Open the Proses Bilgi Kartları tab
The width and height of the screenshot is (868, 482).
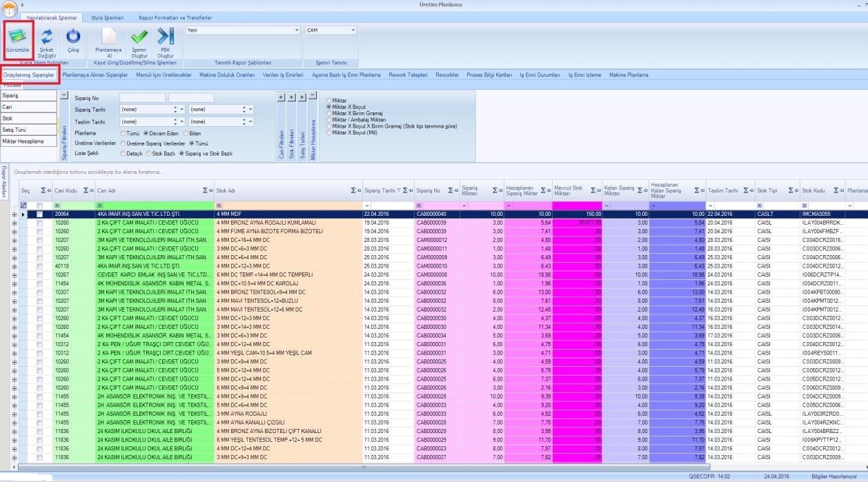click(489, 74)
